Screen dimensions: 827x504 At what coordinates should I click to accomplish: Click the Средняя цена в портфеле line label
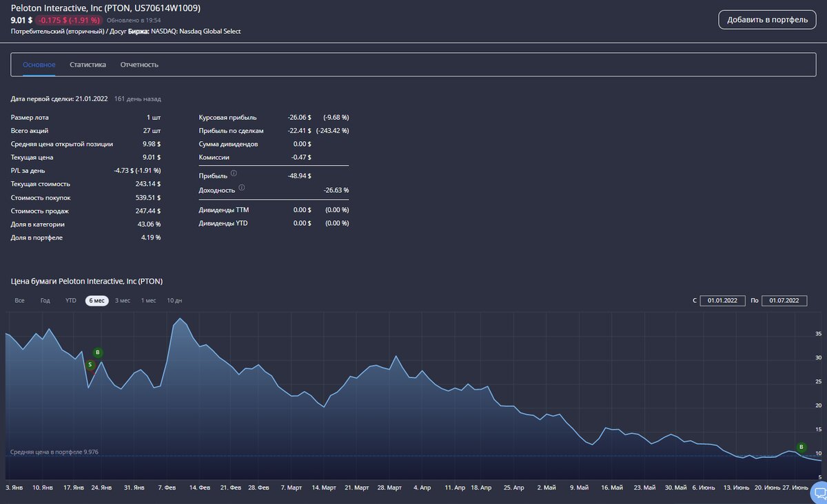(x=54, y=452)
